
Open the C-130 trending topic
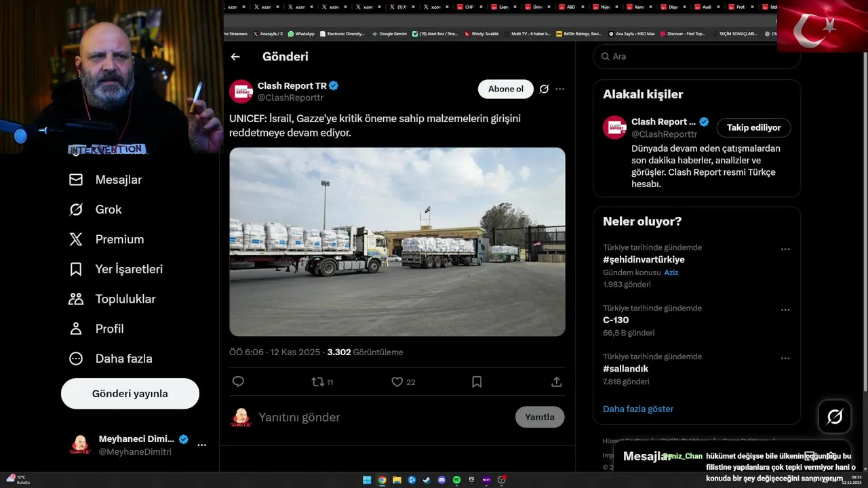point(616,320)
